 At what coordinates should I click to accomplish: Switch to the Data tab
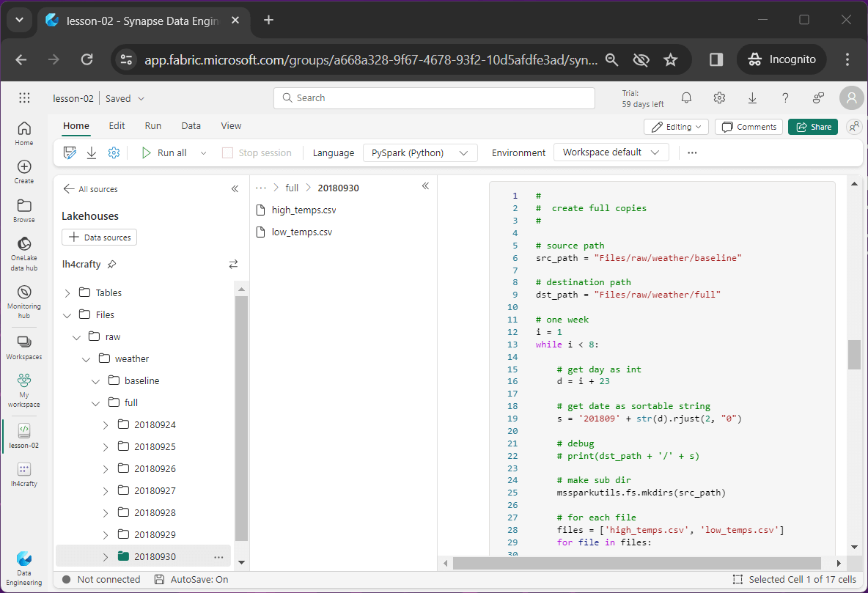click(x=191, y=126)
